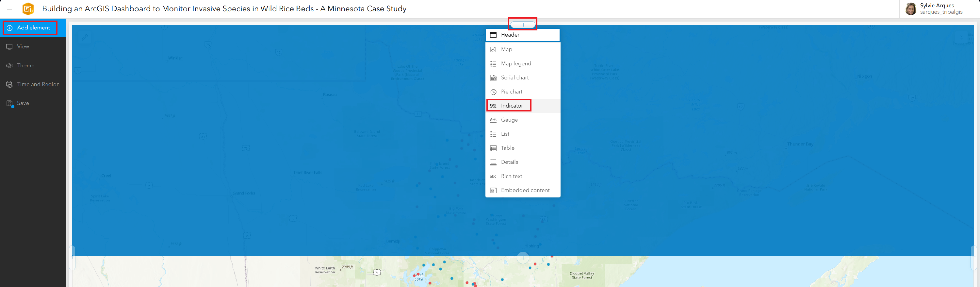
Task: Add a Details element
Action: point(523,162)
